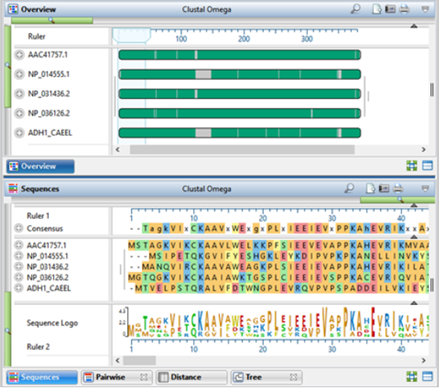Image resolution: width=439 pixels, height=388 pixels.
Task: Click the Sequences scrollbar right arrow
Action: [x=424, y=360]
